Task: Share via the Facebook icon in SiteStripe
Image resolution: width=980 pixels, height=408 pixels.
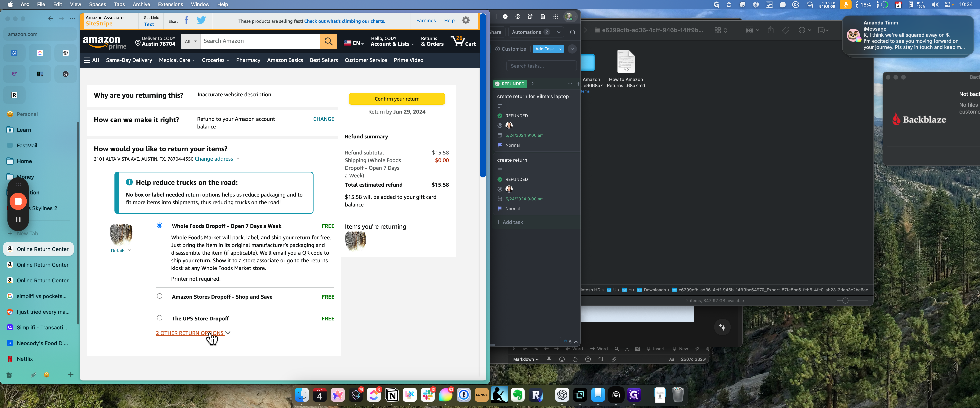Action: 186,20
